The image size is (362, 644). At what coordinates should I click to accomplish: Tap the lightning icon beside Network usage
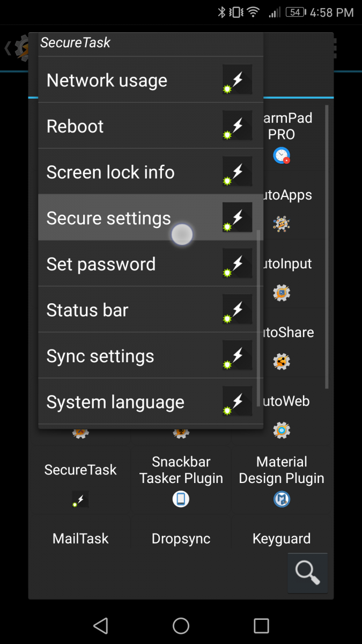237,79
